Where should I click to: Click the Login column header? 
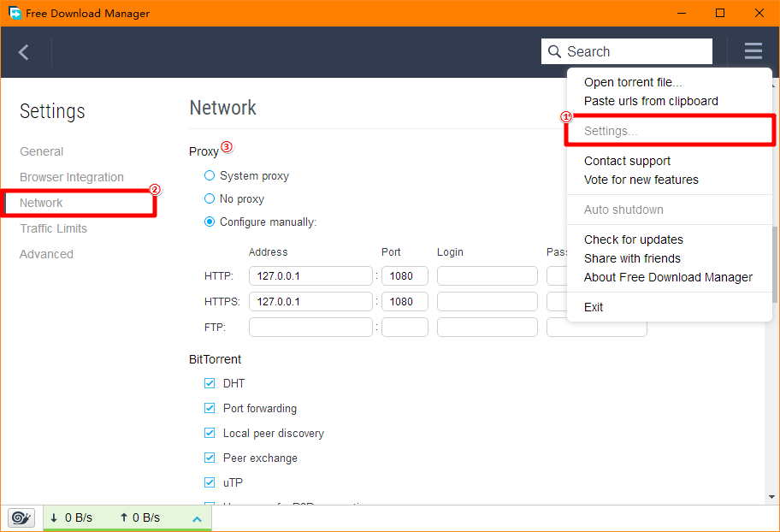coord(450,251)
